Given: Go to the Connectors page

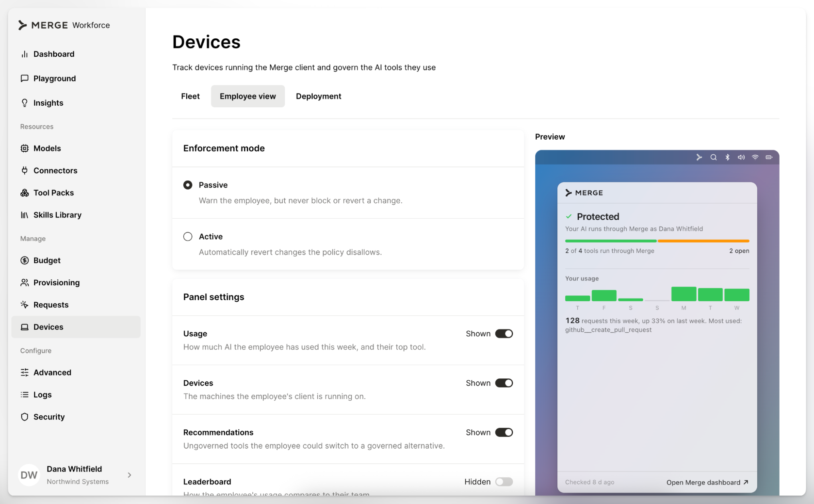Looking at the screenshot, I should (x=76, y=170).
